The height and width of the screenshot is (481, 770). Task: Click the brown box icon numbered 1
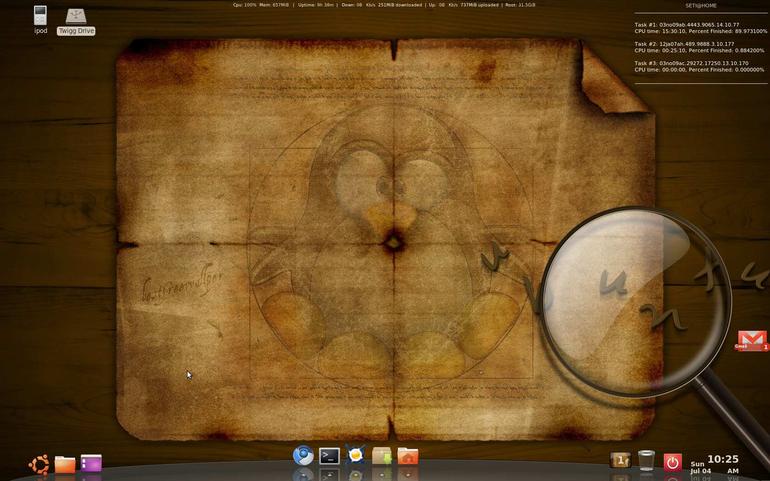click(x=620, y=460)
